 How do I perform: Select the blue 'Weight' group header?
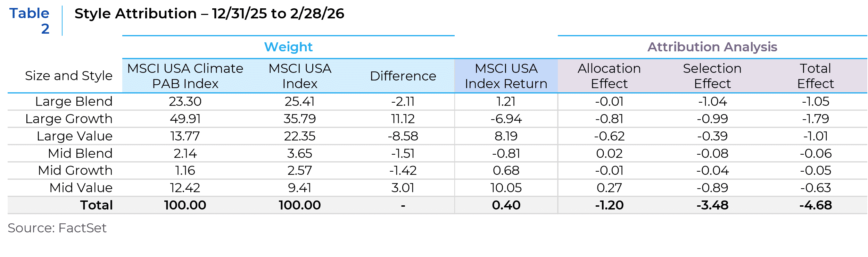tap(288, 47)
